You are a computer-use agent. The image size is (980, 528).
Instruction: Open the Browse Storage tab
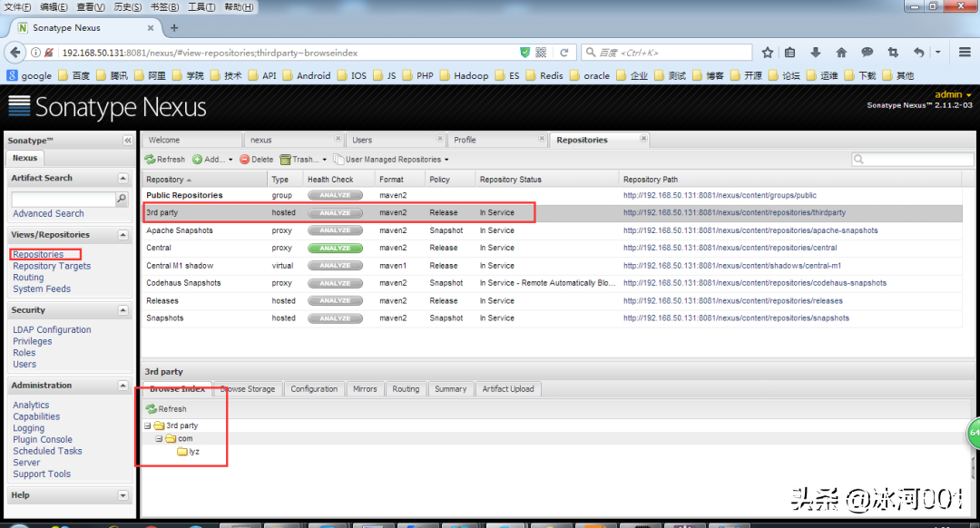(x=248, y=389)
